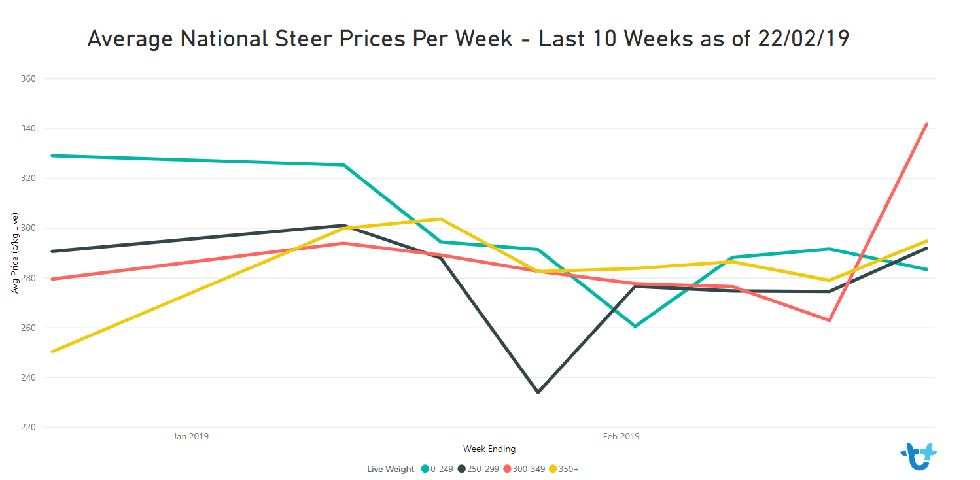Click the chart title text
The height and width of the screenshot is (480, 980).
[468, 39]
